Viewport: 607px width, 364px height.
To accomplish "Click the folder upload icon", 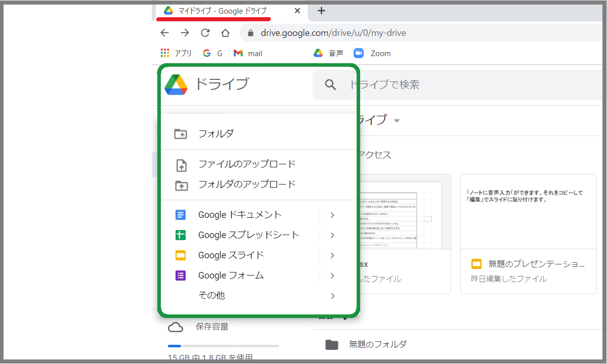I will (181, 185).
